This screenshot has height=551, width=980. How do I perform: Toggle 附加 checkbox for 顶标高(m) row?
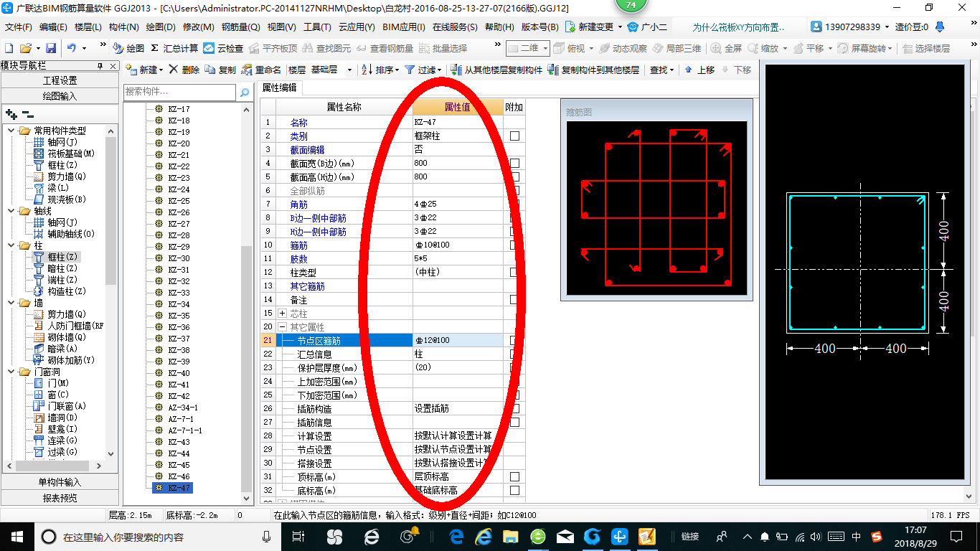pyautogui.click(x=514, y=477)
